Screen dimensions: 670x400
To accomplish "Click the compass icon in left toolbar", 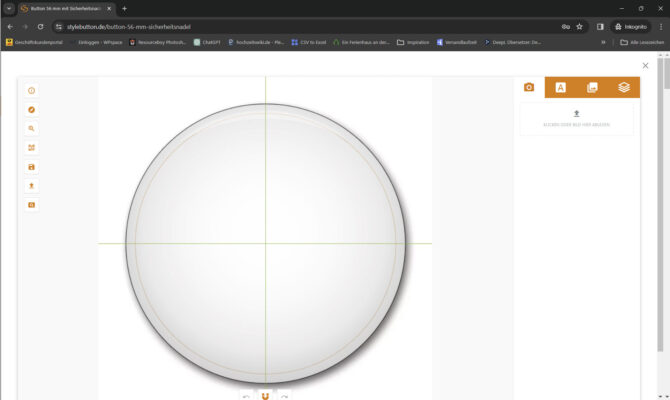I will click(x=32, y=110).
